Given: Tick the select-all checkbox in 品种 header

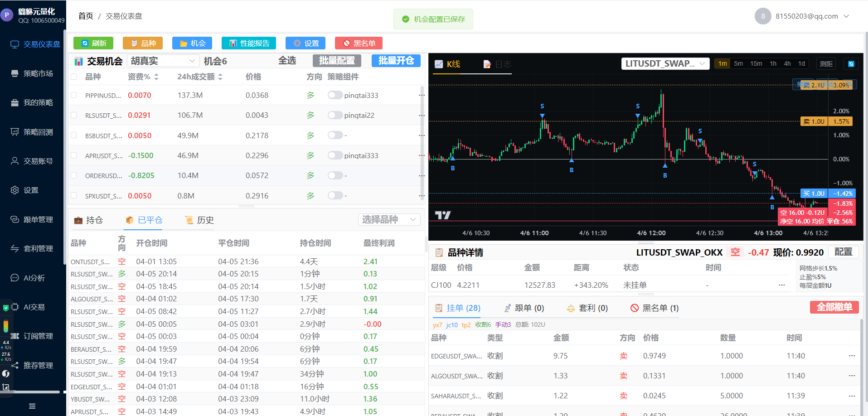Looking at the screenshot, I should (x=74, y=77).
